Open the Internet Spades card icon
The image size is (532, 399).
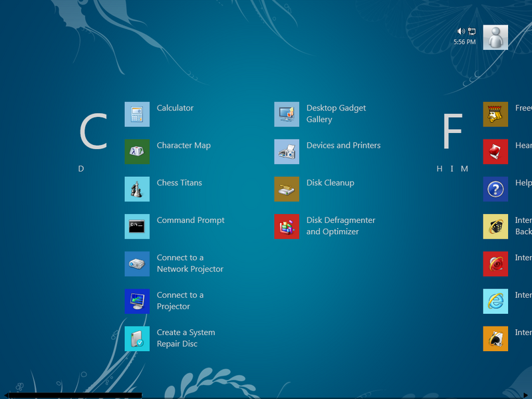pyautogui.click(x=495, y=338)
